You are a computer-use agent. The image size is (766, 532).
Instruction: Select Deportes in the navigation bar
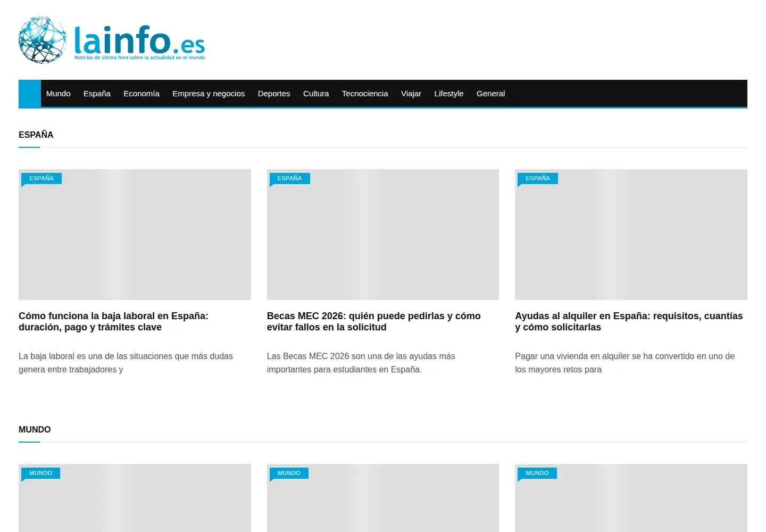(x=274, y=94)
